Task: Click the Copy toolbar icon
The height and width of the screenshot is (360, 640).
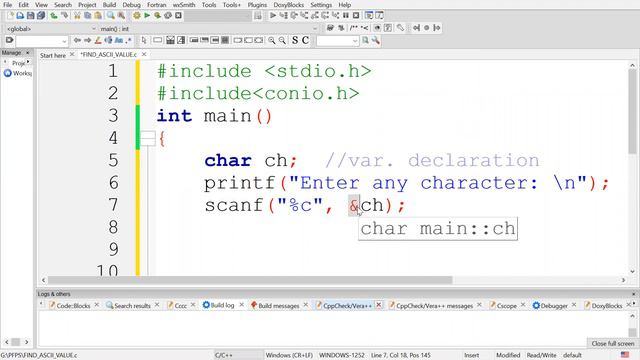Action: [87, 16]
